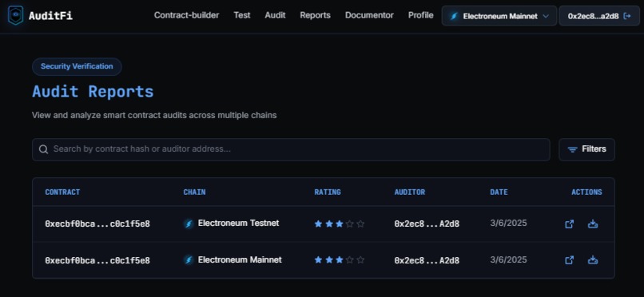Switch to Reports page
The width and height of the screenshot is (644, 297).
315,15
